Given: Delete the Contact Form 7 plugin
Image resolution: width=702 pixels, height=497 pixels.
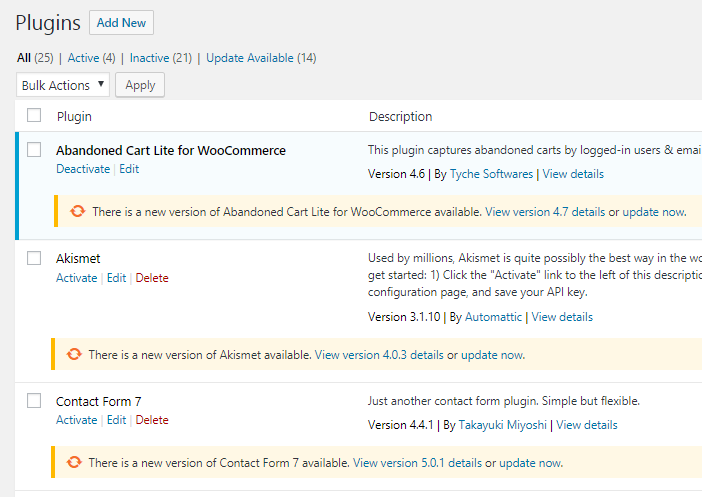Looking at the screenshot, I should pyautogui.click(x=152, y=420).
